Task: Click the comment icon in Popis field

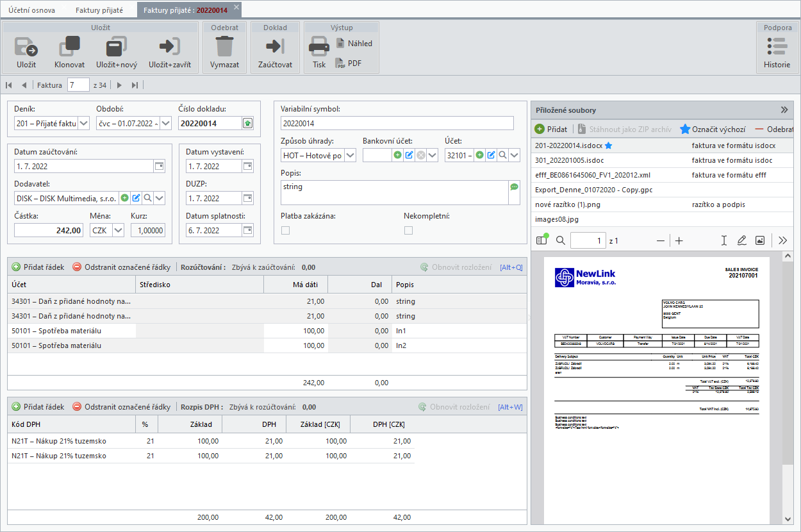Action: [514, 187]
